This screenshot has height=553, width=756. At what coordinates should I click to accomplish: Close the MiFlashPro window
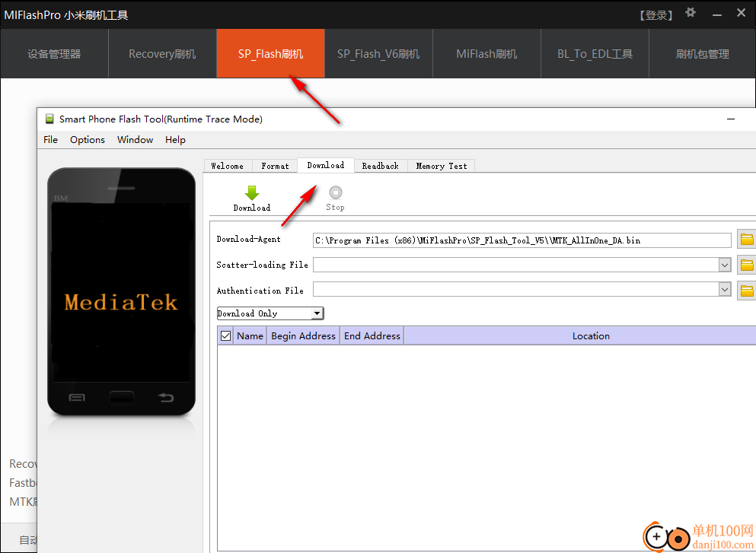click(741, 13)
